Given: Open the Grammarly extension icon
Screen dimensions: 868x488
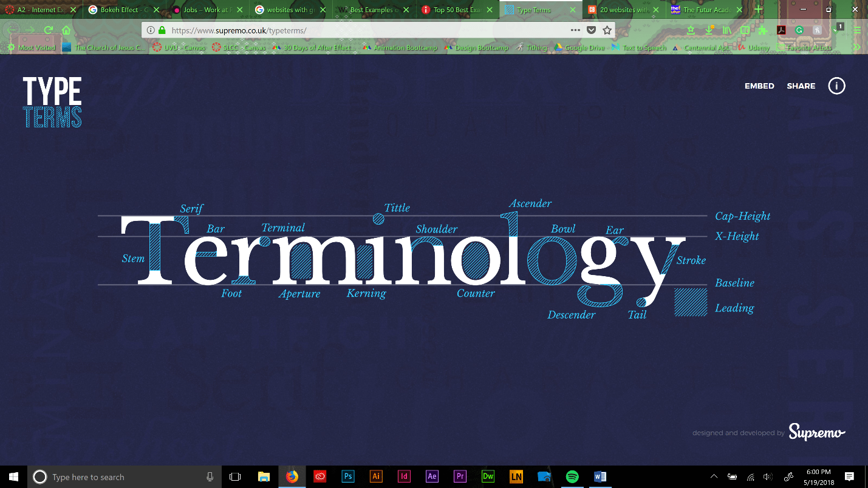Looking at the screenshot, I should pyautogui.click(x=799, y=30).
